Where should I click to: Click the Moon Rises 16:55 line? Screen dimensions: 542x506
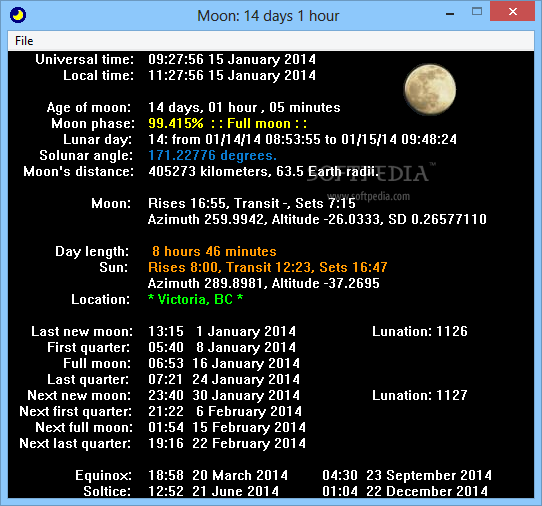tap(252, 203)
